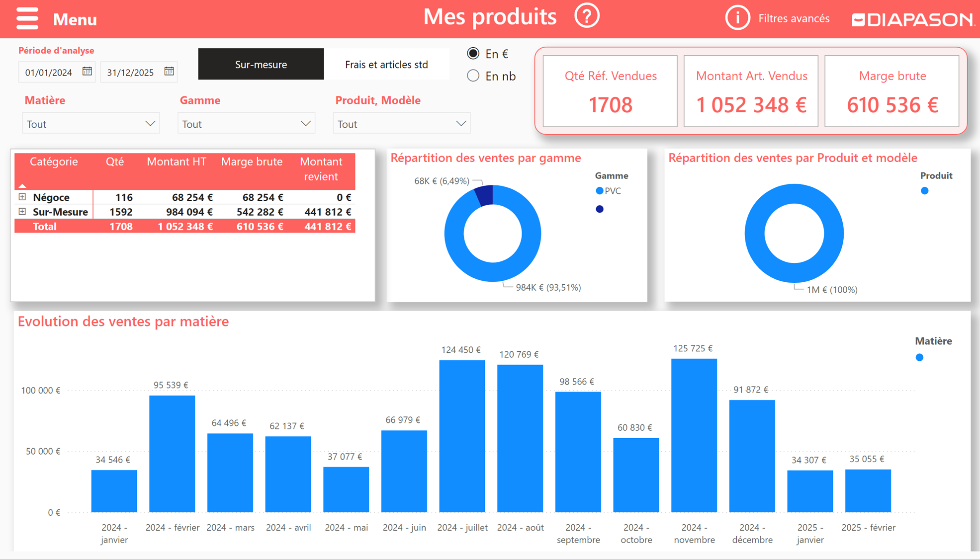Open the Produit, Modèle dropdown

coord(401,124)
